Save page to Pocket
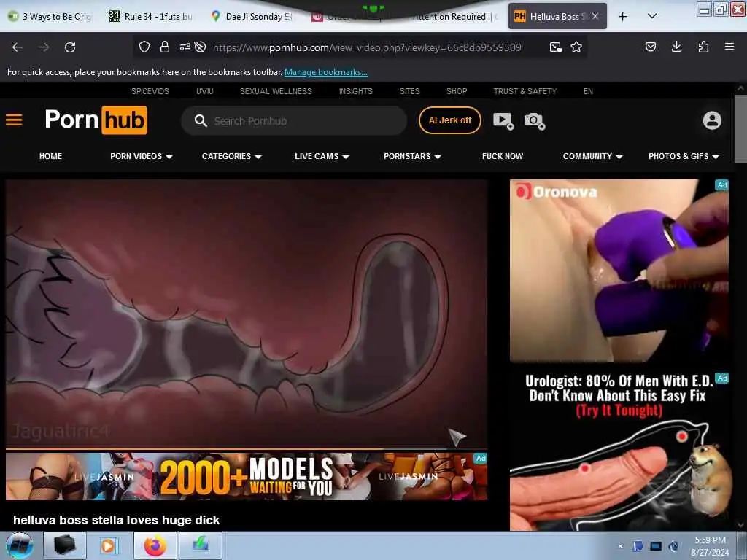747x560 pixels. pyautogui.click(x=650, y=47)
